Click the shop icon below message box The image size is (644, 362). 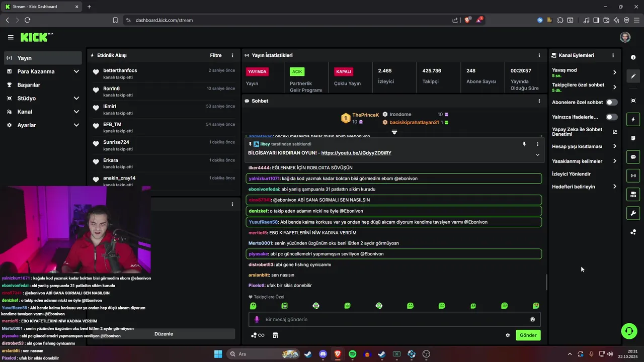point(275,335)
